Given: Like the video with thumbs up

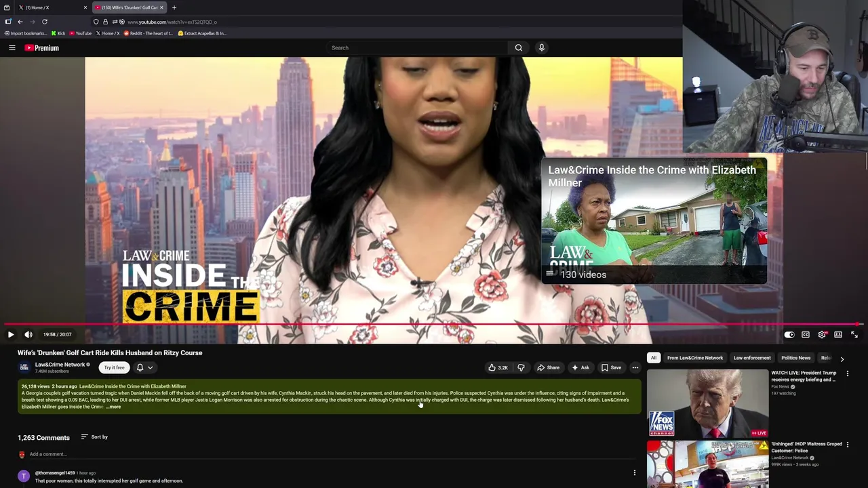Looking at the screenshot, I should point(498,367).
